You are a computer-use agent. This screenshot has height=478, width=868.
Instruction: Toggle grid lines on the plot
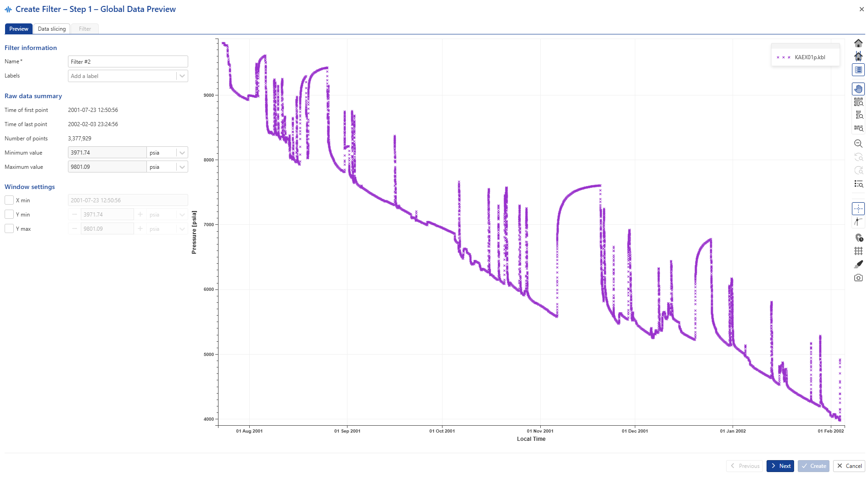click(x=858, y=251)
